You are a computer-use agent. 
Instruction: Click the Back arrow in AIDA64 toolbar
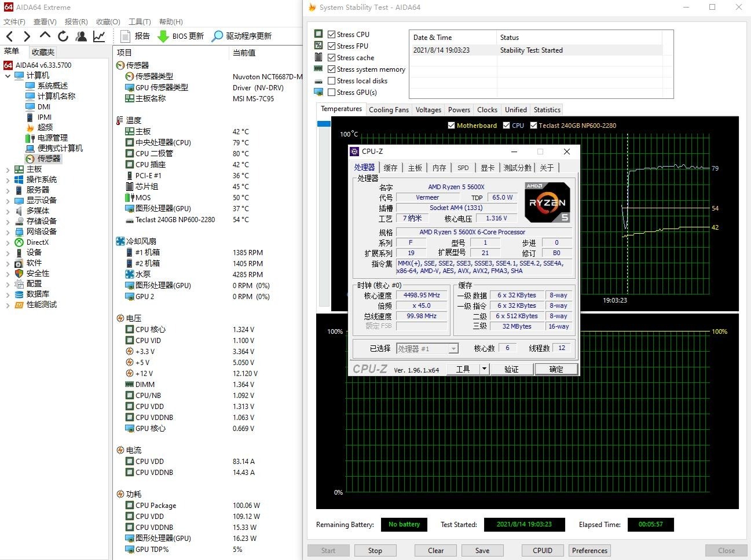click(x=9, y=36)
